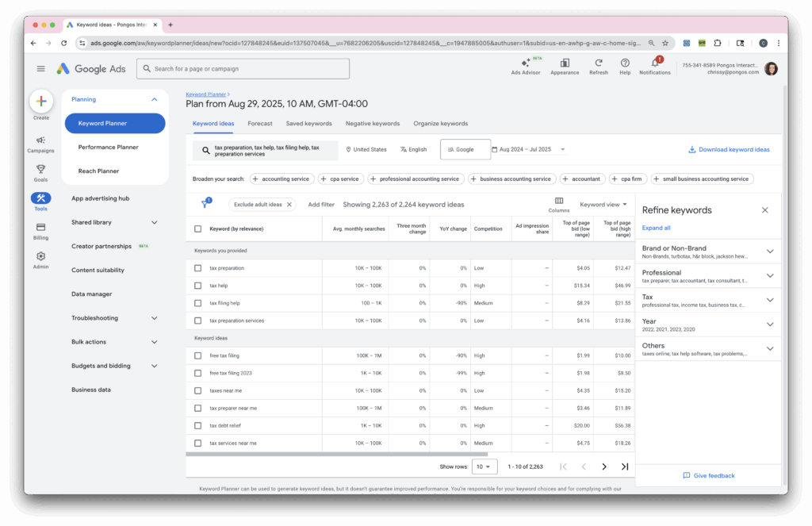
Task: Expand Budgets and bidding menu
Action: point(155,366)
